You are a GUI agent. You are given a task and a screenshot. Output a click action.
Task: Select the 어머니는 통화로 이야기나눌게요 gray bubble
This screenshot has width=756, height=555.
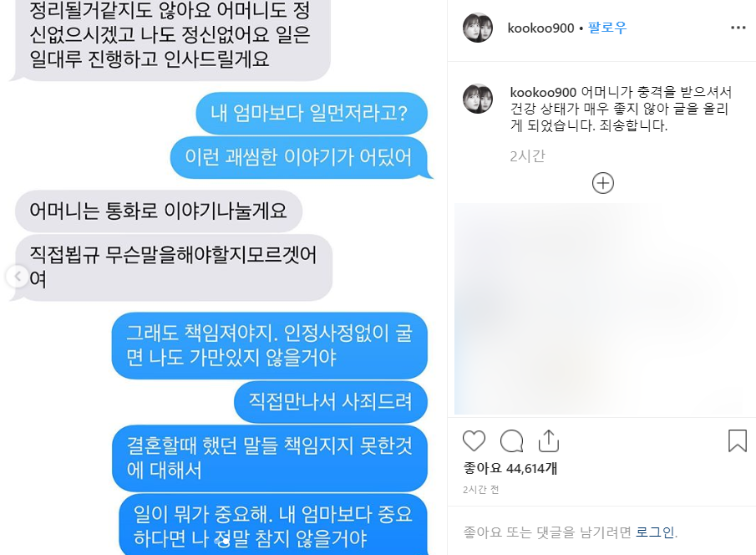(159, 211)
